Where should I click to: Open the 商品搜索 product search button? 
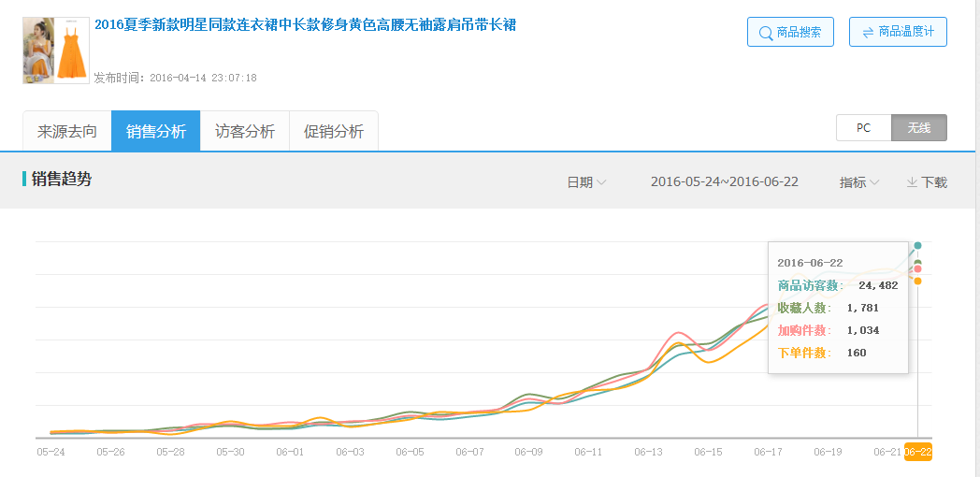(790, 32)
